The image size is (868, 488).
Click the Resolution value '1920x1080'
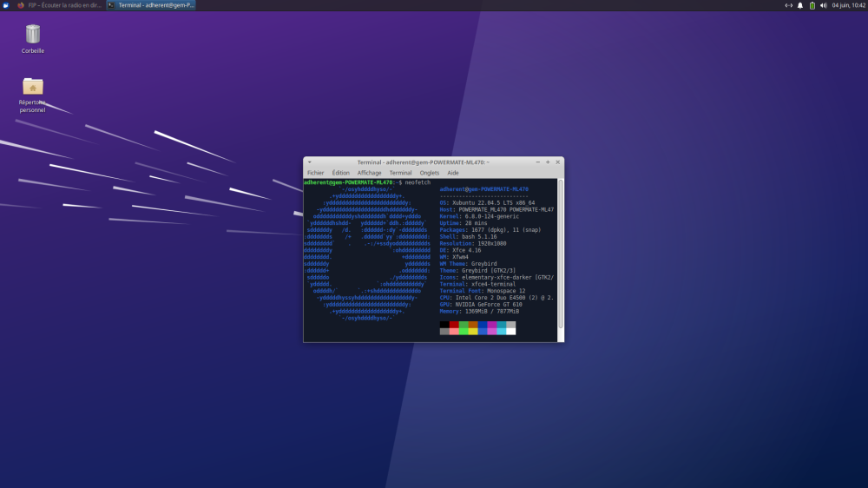492,244
